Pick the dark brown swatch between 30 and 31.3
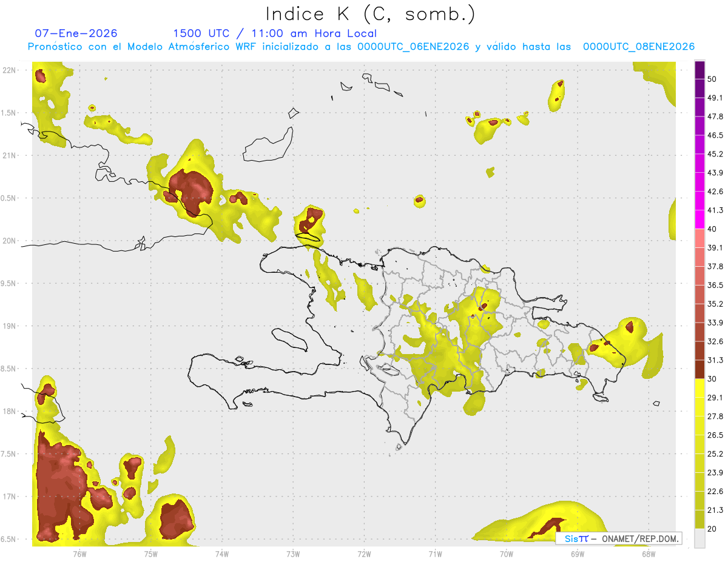Image resolution: width=728 pixels, height=562 pixels. coord(700,369)
